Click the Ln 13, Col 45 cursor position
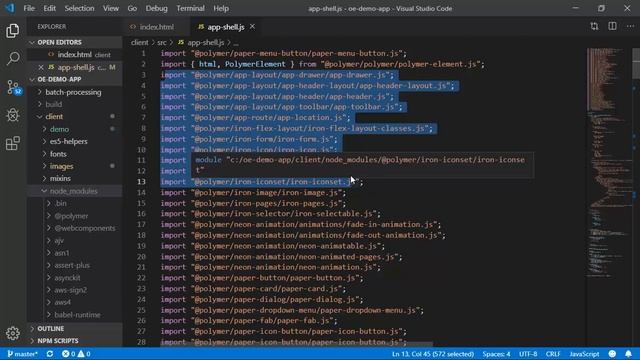Viewport: 640px width, 360px height. [433, 354]
